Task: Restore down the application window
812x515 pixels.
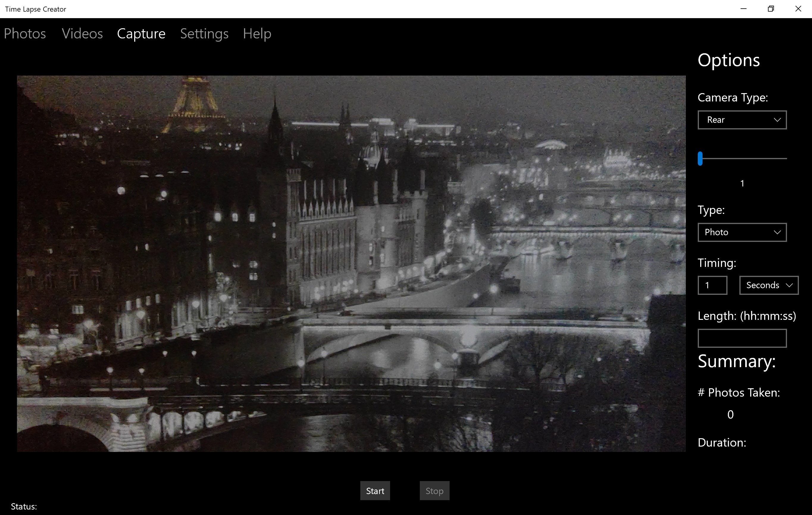Action: (x=771, y=9)
